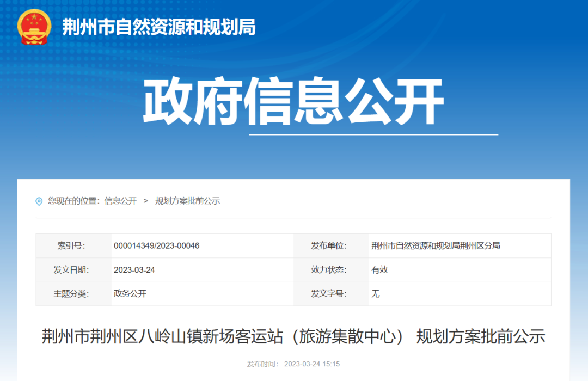Click the location pin icon in breadcrumb
The height and width of the screenshot is (381, 588).
point(38,200)
